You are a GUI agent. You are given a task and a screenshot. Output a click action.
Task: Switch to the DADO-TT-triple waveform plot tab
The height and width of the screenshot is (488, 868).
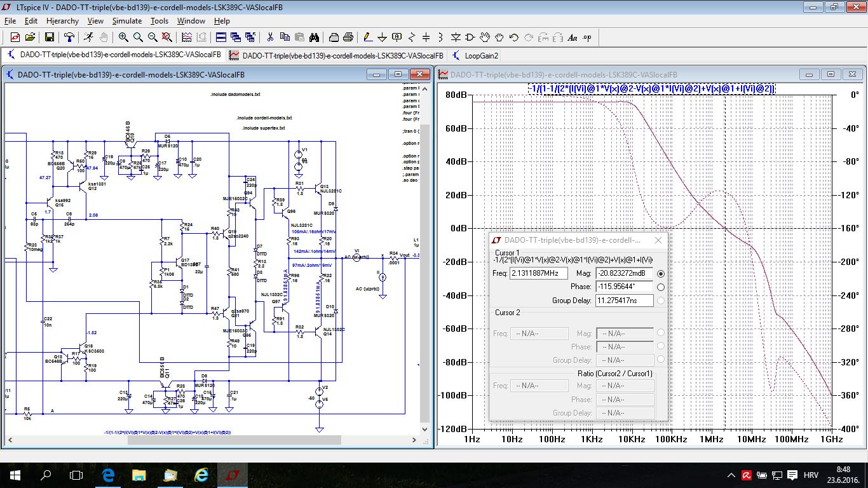(x=337, y=55)
